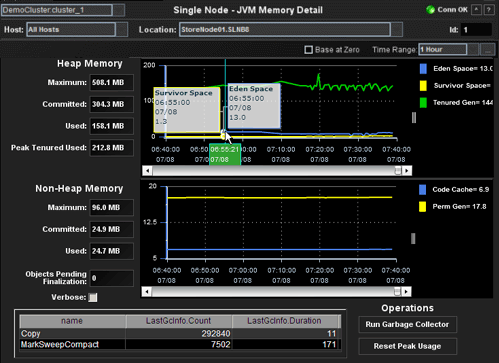Click the green Conn OK status indicator
Viewport: 499px width, 363px height.
click(430, 10)
